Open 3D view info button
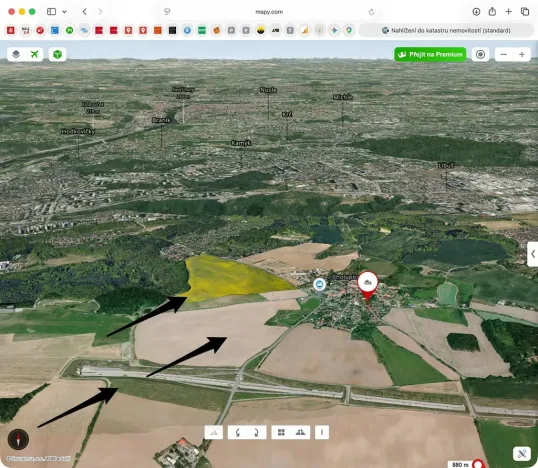Screen dimensions: 538x468 pyautogui.click(x=322, y=432)
